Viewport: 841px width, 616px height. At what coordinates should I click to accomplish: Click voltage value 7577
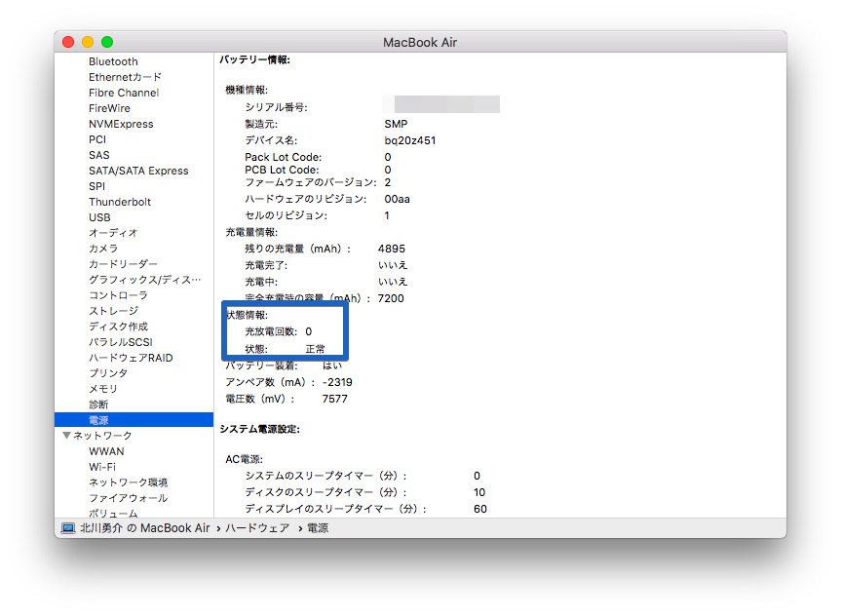tap(334, 400)
